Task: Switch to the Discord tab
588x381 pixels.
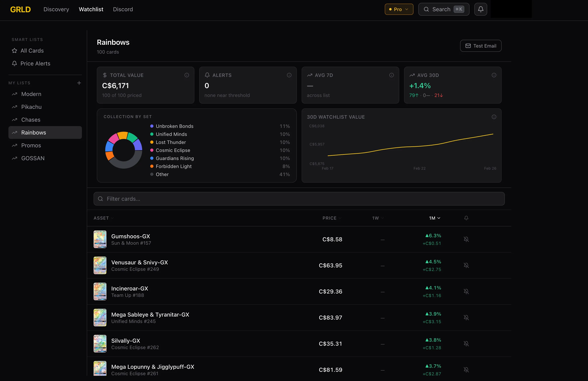Action: (123, 9)
